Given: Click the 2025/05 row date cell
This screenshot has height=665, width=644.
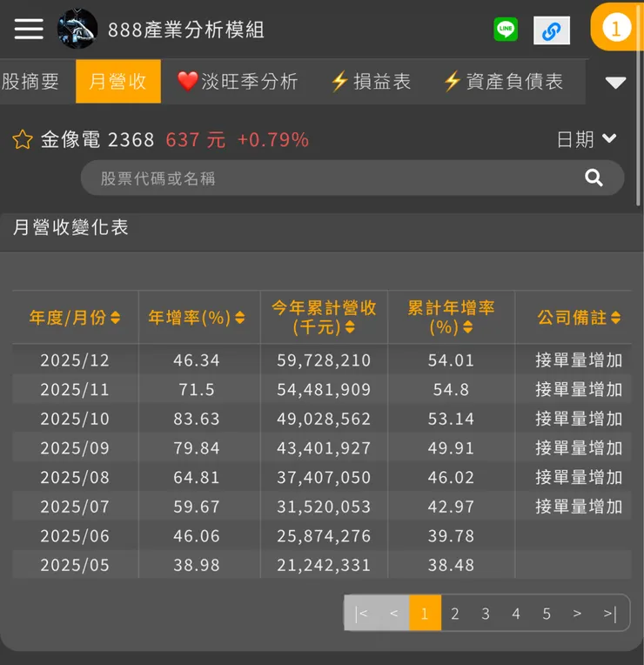Looking at the screenshot, I should click(x=75, y=565).
